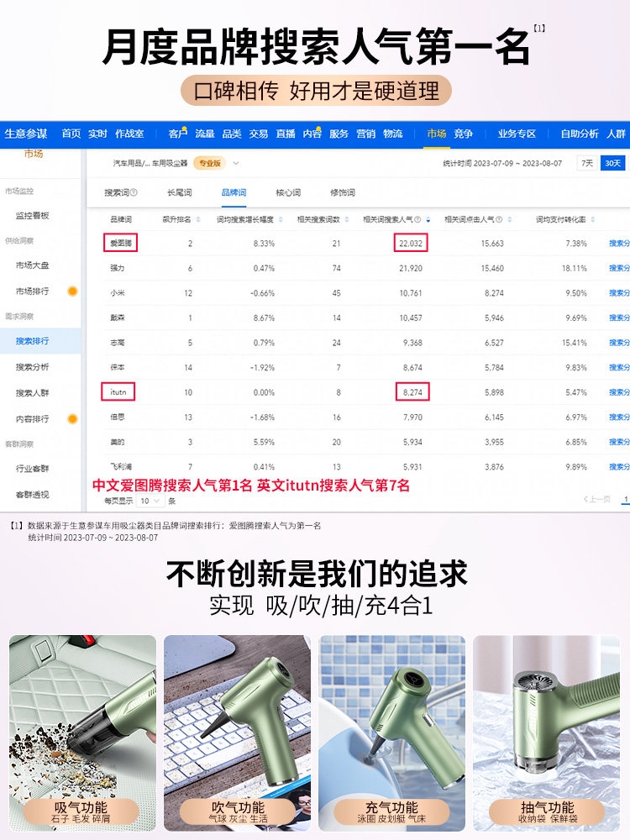Open the 吸气功能 product thumbnail
This screenshot has height=840, width=630.
pyautogui.click(x=82, y=732)
